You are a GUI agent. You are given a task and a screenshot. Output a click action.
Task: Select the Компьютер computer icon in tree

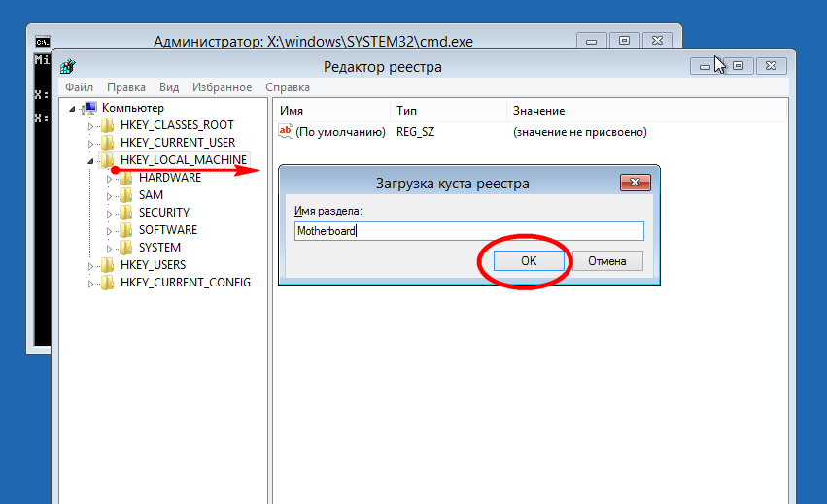coord(89,108)
